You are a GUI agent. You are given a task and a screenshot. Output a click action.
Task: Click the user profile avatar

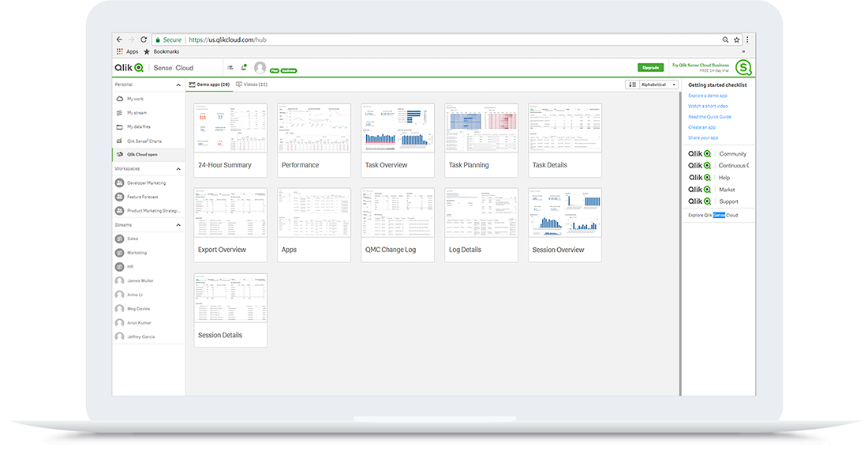click(x=260, y=68)
